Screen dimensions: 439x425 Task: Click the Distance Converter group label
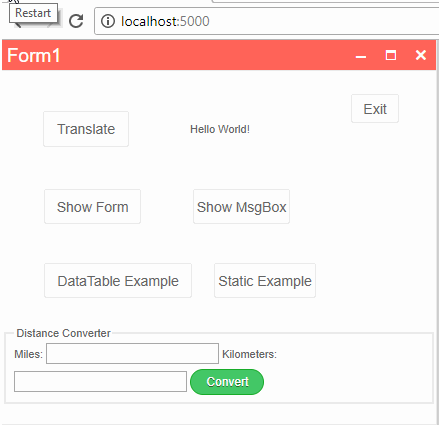63,333
